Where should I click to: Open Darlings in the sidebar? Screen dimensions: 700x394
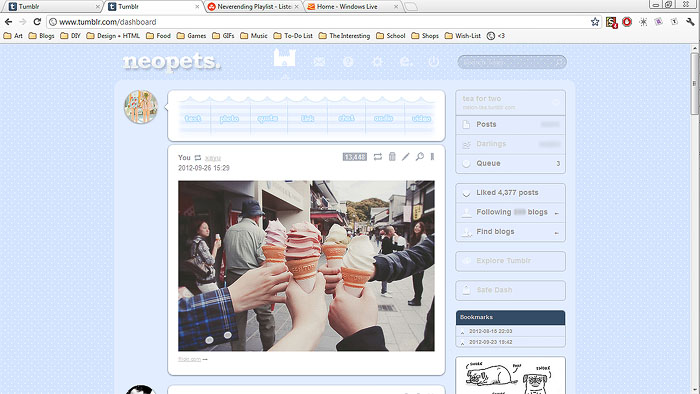coord(510,144)
